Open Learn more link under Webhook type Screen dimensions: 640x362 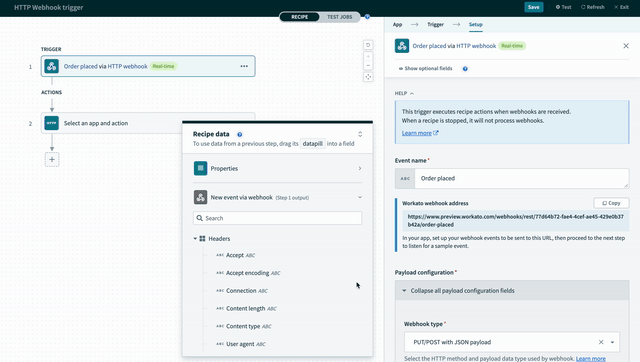[591, 358]
